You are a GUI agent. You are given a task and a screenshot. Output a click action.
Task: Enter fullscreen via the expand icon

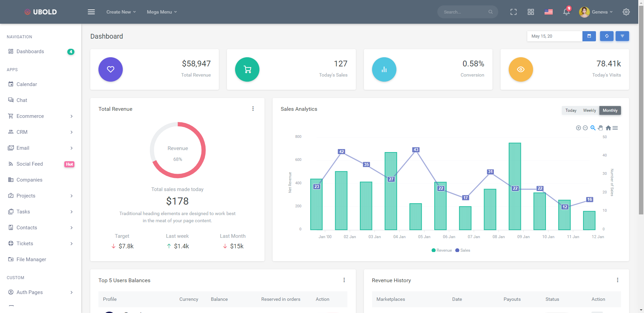click(513, 12)
